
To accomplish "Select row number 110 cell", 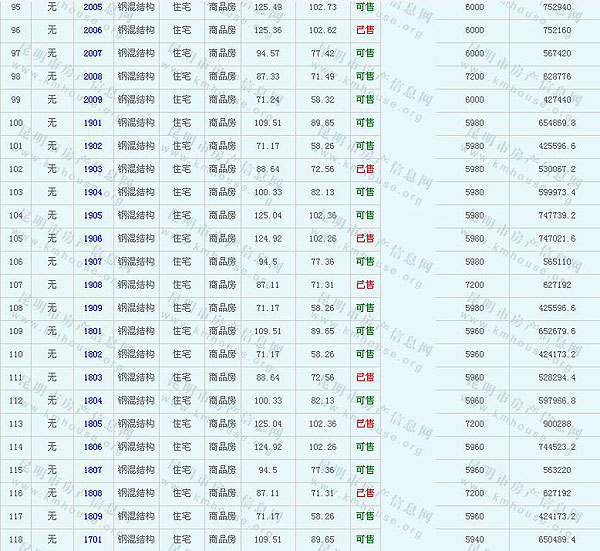I will [x=15, y=354].
